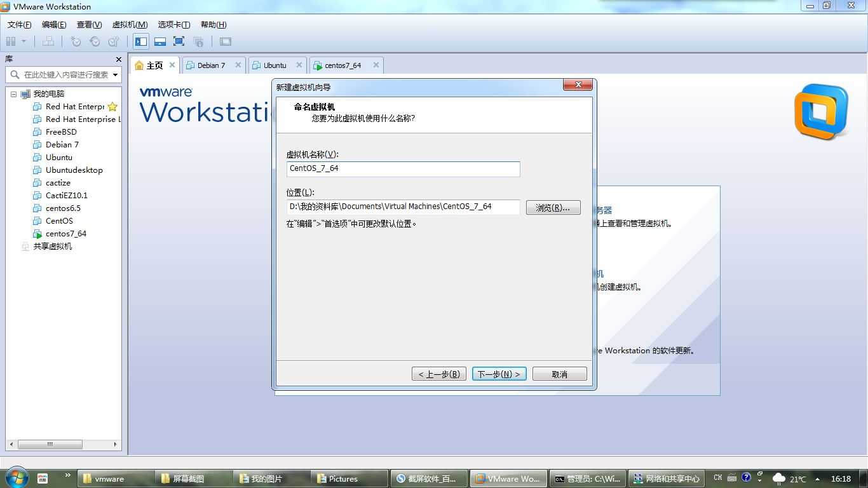Open the 文件(F) menu
This screenshot has height=488, width=868.
(x=19, y=25)
